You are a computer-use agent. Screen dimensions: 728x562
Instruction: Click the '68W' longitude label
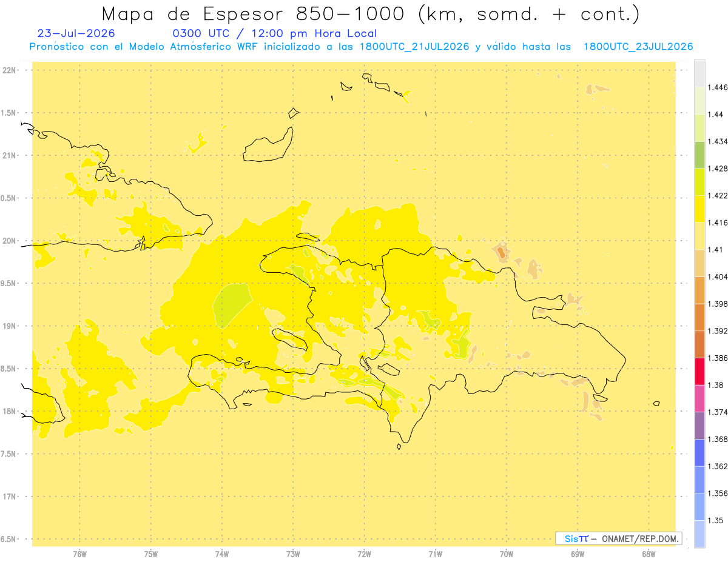[648, 554]
